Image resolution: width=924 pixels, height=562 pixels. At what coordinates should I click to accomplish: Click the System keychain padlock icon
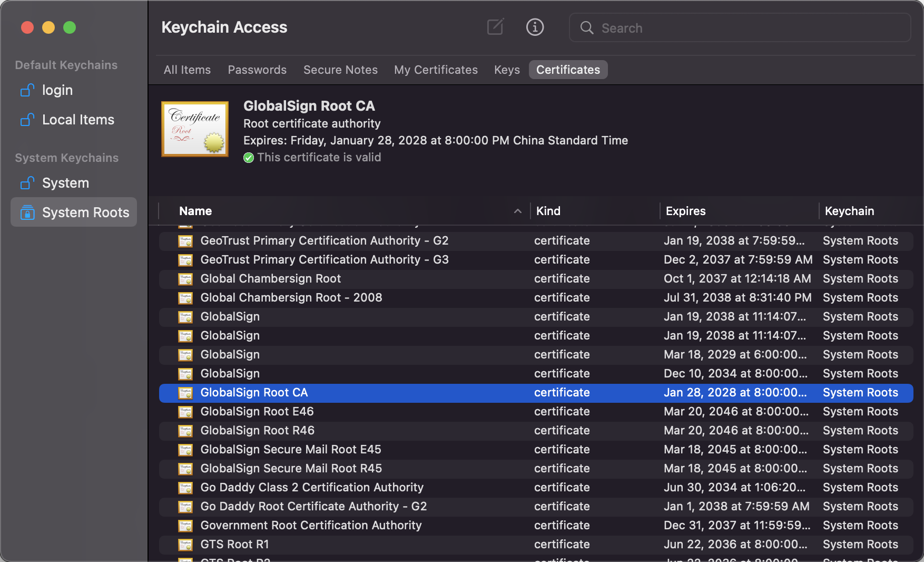(27, 183)
